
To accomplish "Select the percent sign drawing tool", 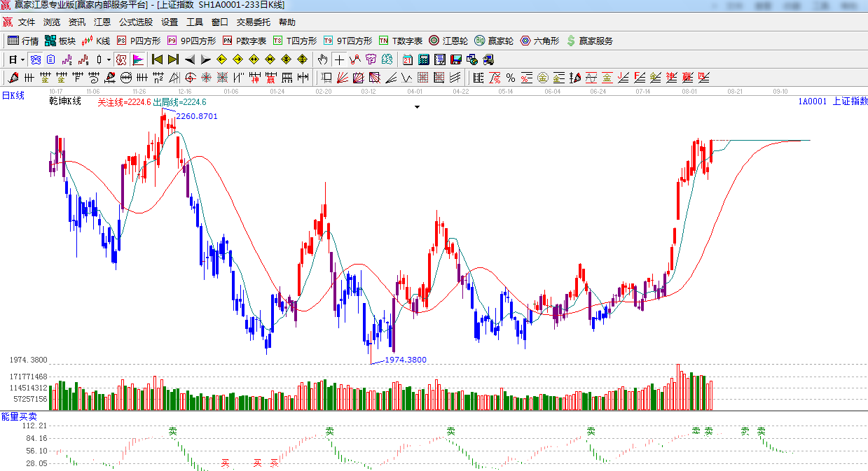I will (511, 77).
